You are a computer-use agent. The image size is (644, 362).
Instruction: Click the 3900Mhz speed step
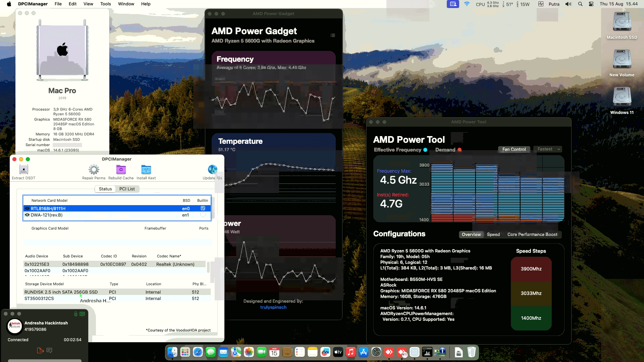click(531, 269)
